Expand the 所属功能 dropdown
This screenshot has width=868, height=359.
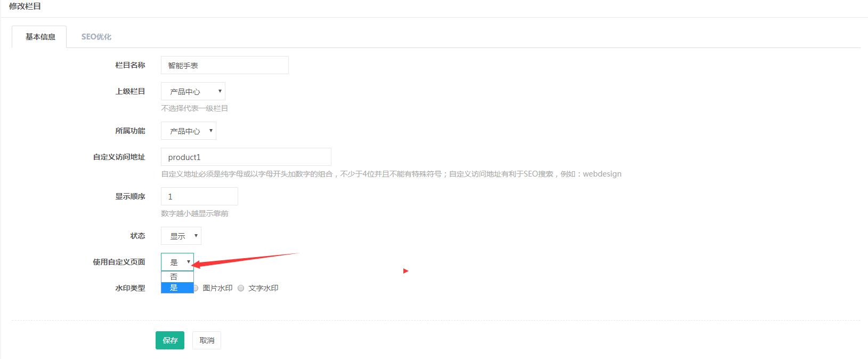[188, 131]
